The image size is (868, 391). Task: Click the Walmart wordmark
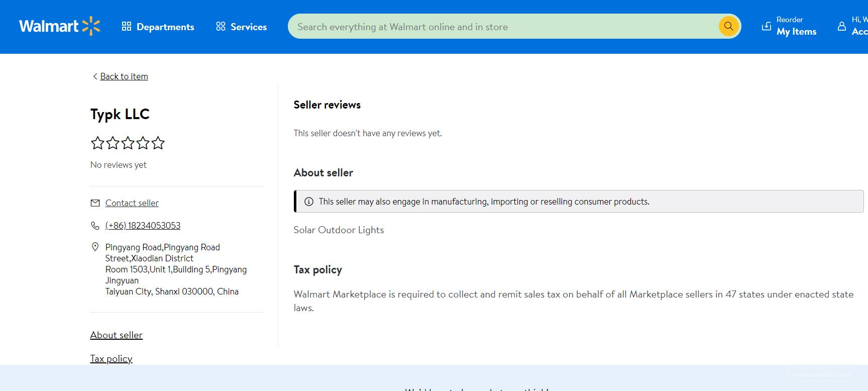coord(49,26)
